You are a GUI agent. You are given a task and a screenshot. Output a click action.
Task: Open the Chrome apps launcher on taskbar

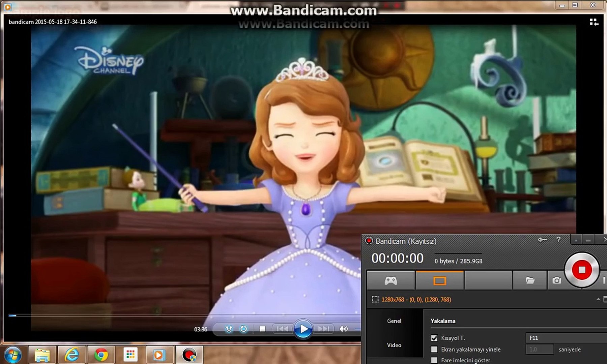131,355
